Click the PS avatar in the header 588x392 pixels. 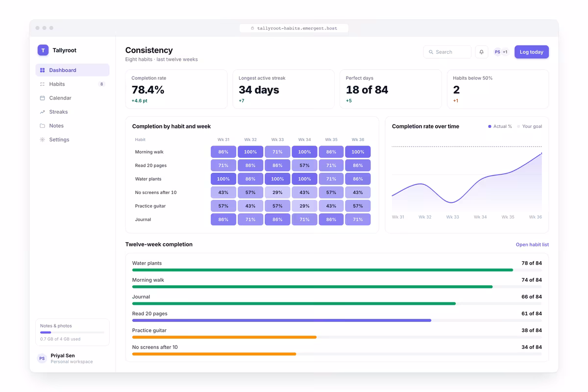pyautogui.click(x=497, y=52)
